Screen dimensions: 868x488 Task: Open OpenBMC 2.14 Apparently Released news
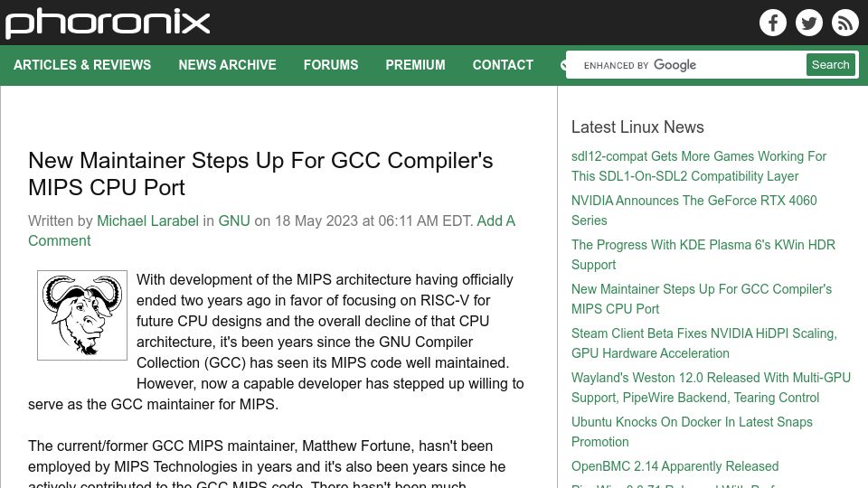[x=675, y=466]
